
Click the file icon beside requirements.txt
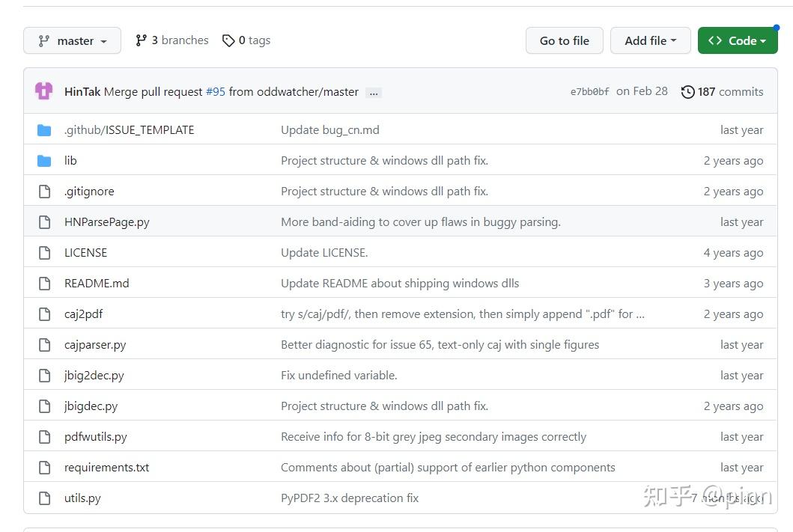click(x=44, y=468)
